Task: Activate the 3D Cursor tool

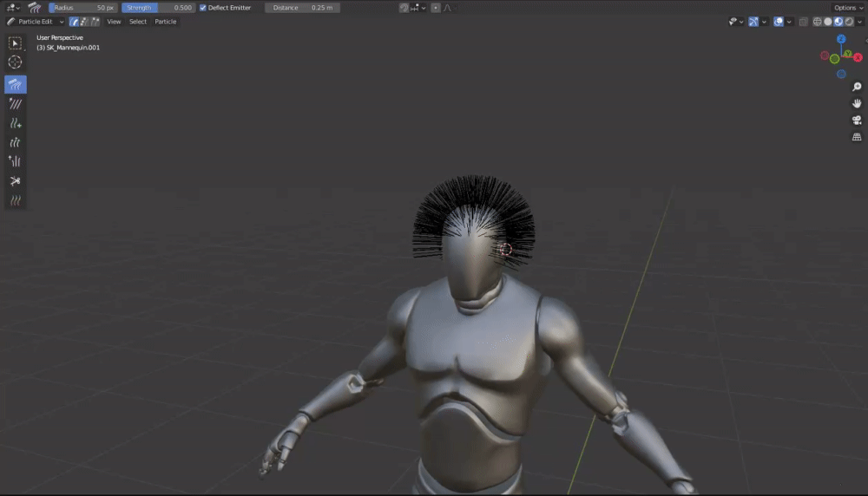Action: pos(15,62)
